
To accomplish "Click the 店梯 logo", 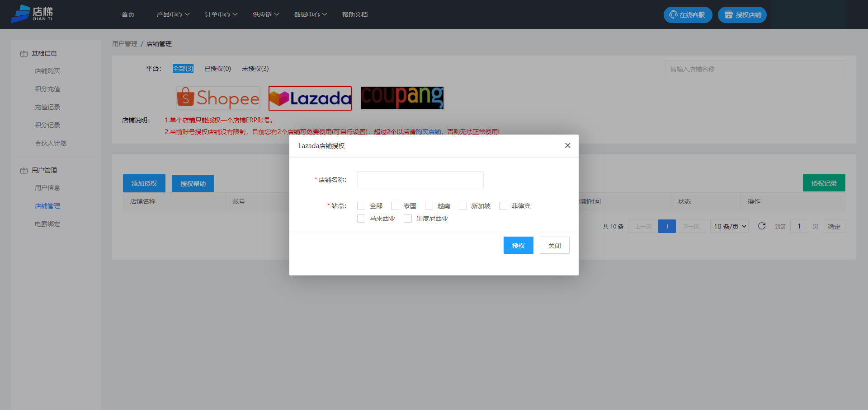I will 32,14.
